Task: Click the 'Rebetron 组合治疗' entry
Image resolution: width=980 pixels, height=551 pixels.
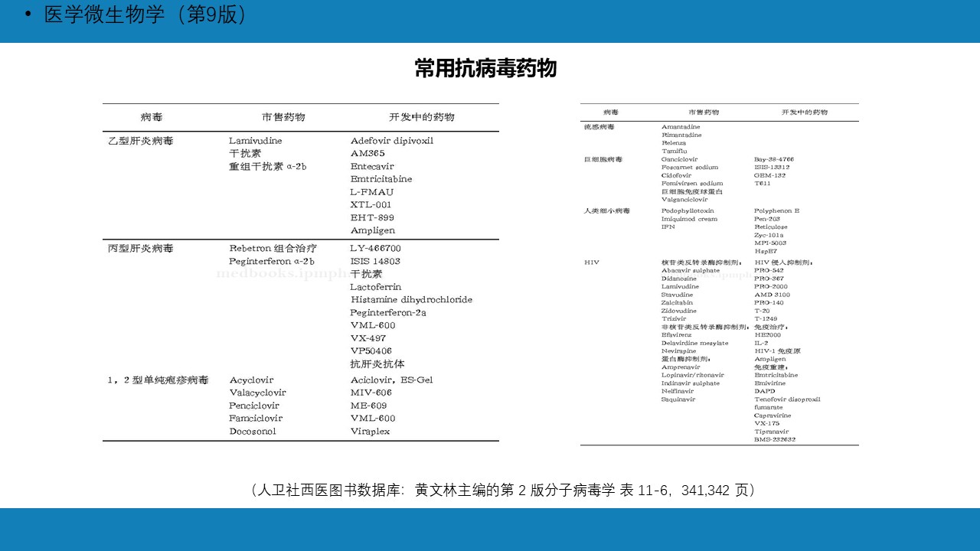Action: pos(273,249)
